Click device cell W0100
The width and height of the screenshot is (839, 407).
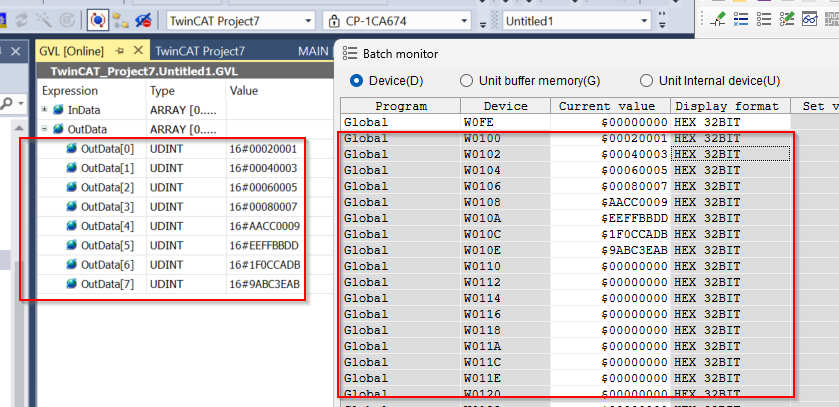506,138
